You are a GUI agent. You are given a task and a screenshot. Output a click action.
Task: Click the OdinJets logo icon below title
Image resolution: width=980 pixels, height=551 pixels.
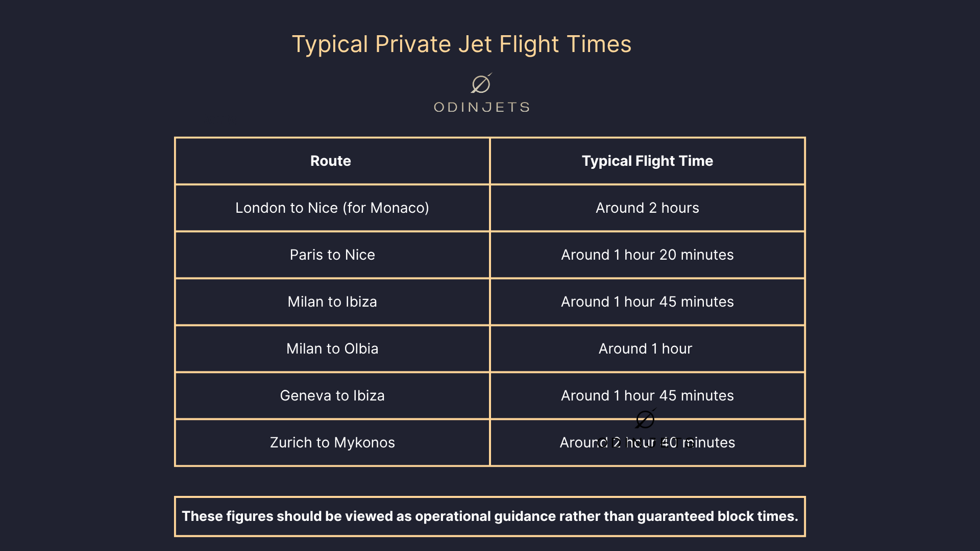481,84
